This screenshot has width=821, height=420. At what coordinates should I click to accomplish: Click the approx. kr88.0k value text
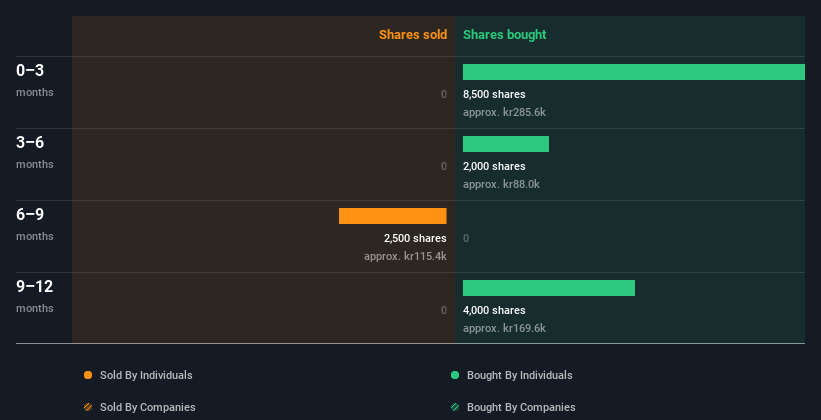tap(501, 185)
